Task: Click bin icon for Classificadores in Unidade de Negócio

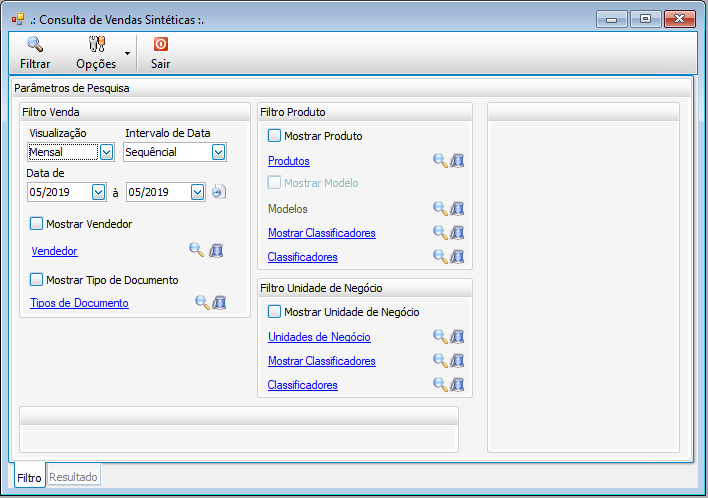Action: click(457, 384)
